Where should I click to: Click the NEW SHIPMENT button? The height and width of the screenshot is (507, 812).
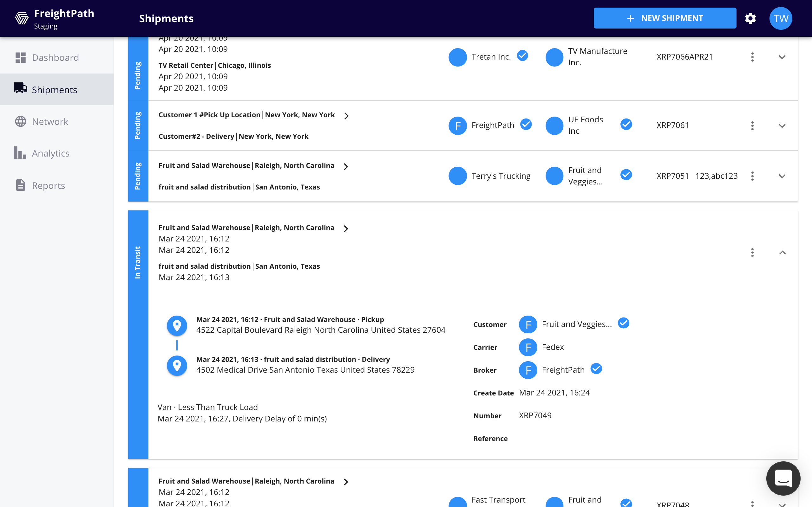click(x=665, y=18)
